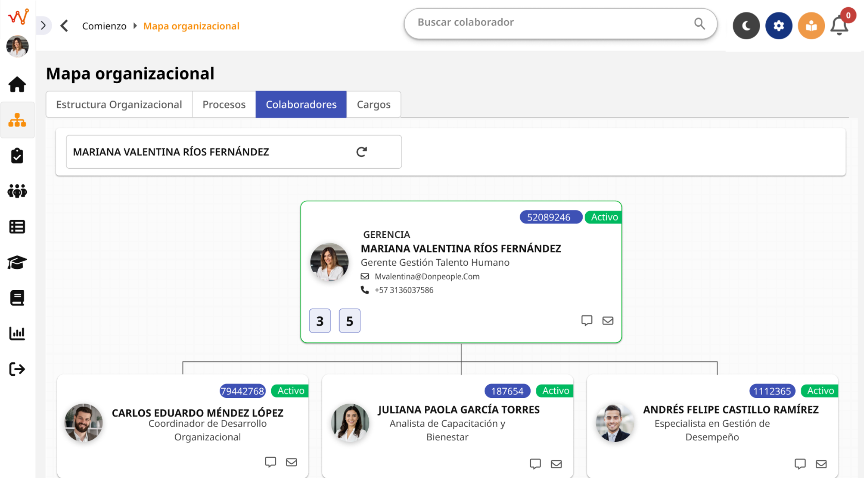Viewport: 868px width, 478px height.
Task: Click the logout sidebar icon
Action: coord(17,369)
